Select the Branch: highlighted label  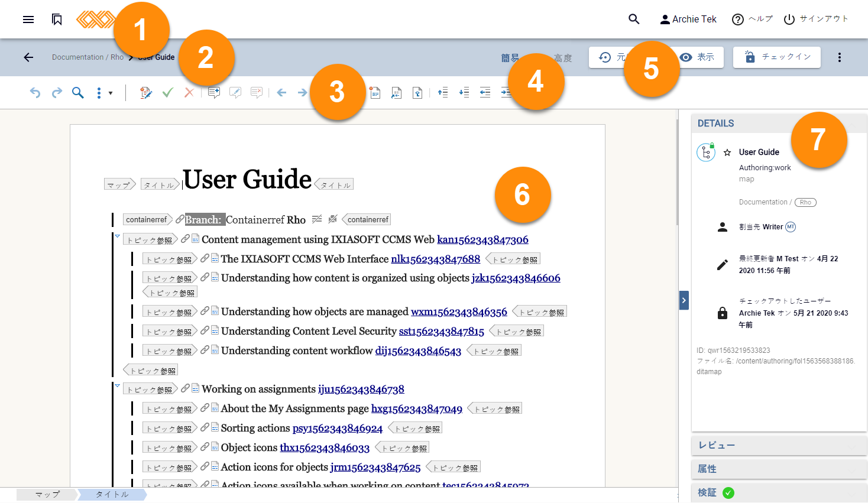[205, 219]
